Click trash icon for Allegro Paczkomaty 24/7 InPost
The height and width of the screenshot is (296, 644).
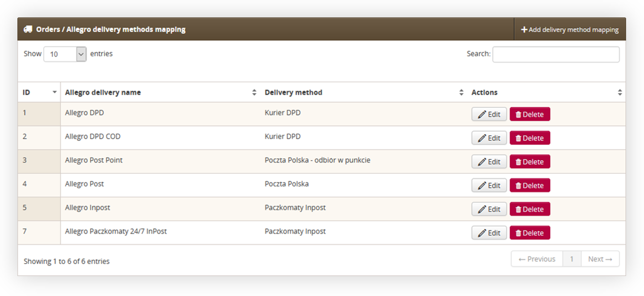pos(518,233)
